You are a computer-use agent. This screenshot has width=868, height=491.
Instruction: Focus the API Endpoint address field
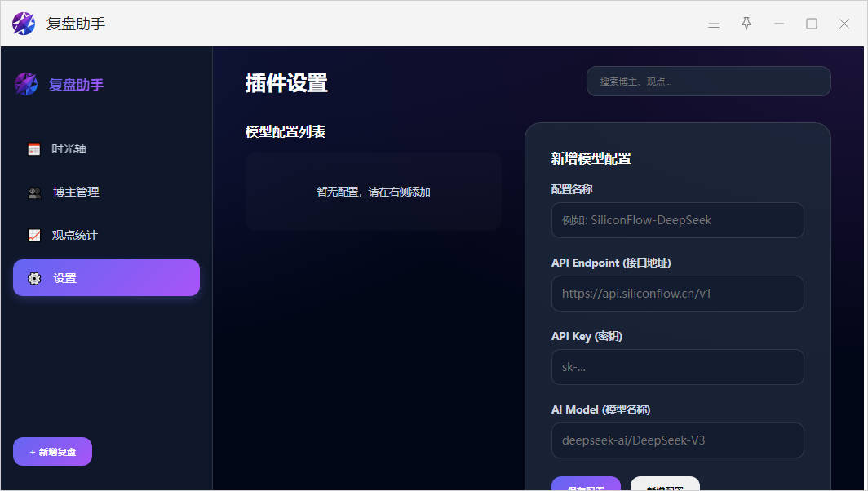click(677, 294)
